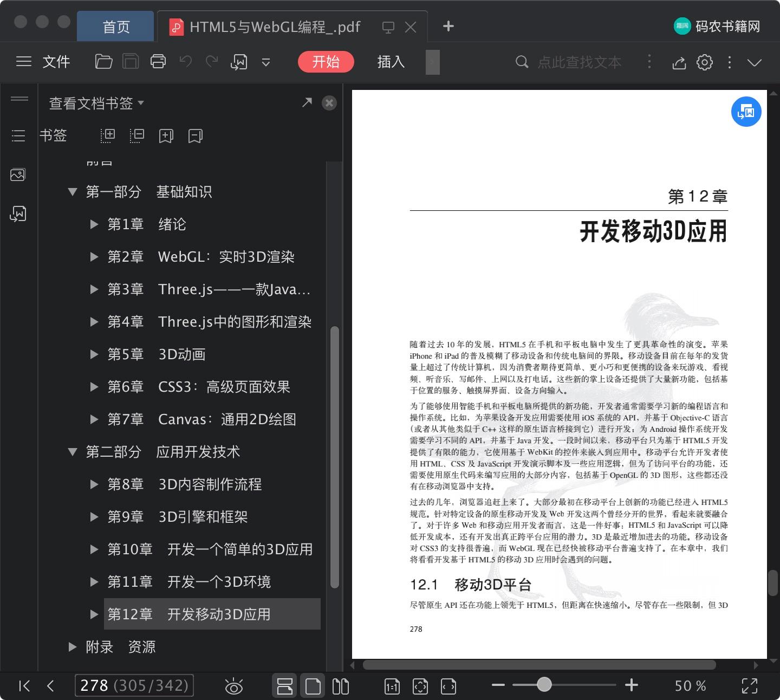Click the PDF convert icon in toolbar

[239, 62]
